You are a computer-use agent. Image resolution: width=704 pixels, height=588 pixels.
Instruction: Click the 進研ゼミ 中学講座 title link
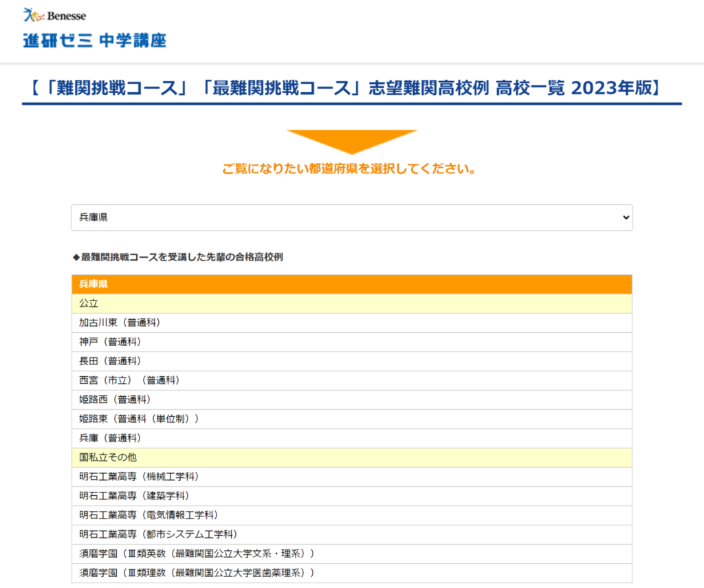tap(94, 41)
